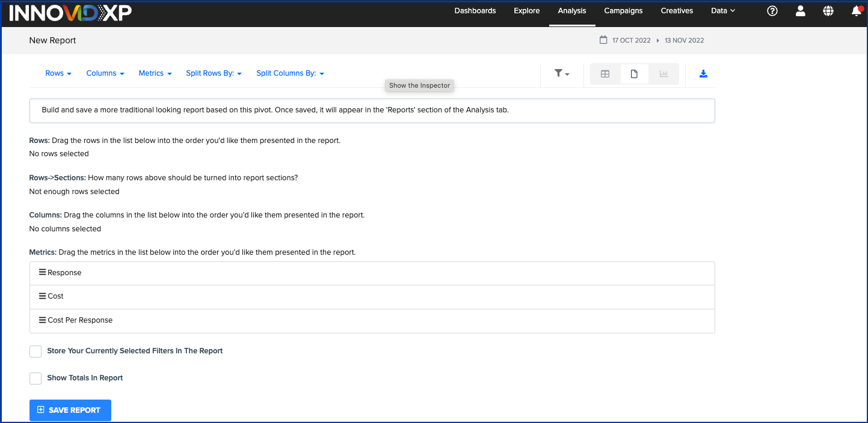Click the 17 OCT 2022 start date
Viewport: 868px width, 423px height.
coord(631,41)
